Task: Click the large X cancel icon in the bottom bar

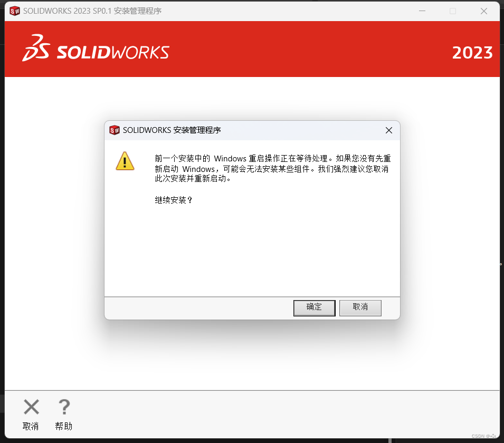Action: point(31,407)
